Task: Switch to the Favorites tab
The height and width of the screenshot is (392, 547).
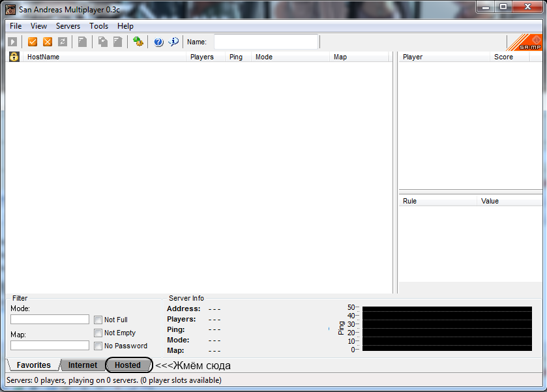Action: (33, 365)
